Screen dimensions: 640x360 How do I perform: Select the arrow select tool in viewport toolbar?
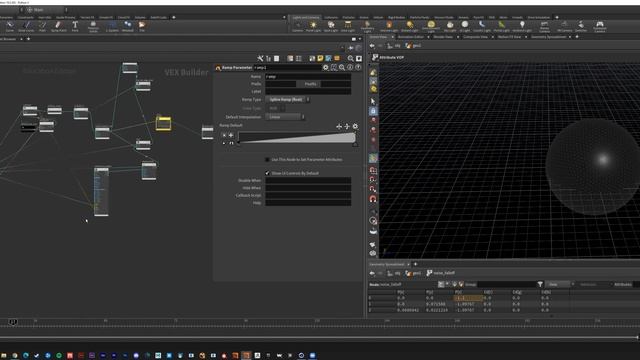tap(373, 101)
